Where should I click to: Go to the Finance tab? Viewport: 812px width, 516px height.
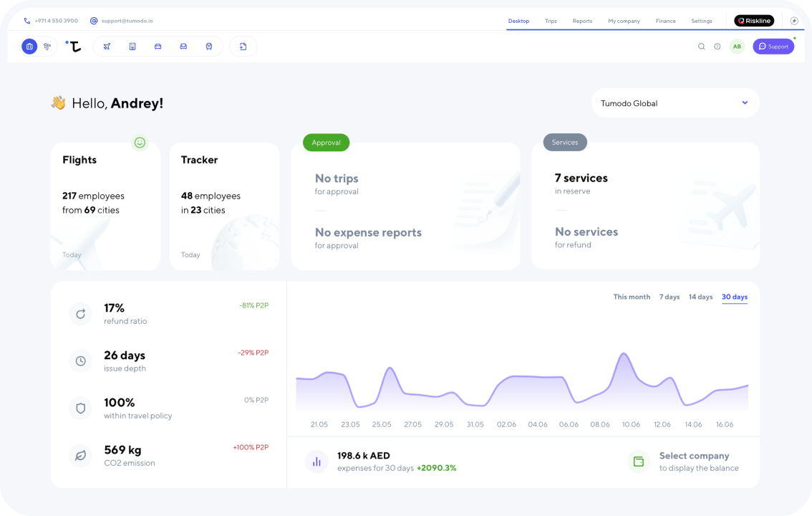pos(665,21)
